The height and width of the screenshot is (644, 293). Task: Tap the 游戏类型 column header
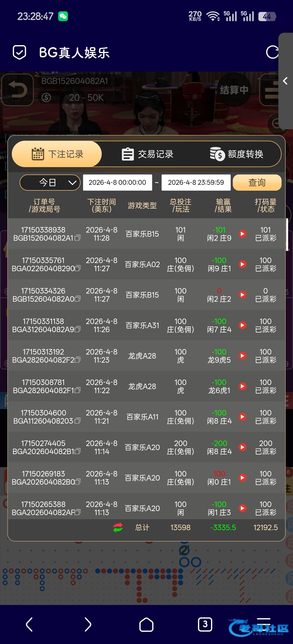[142, 206]
